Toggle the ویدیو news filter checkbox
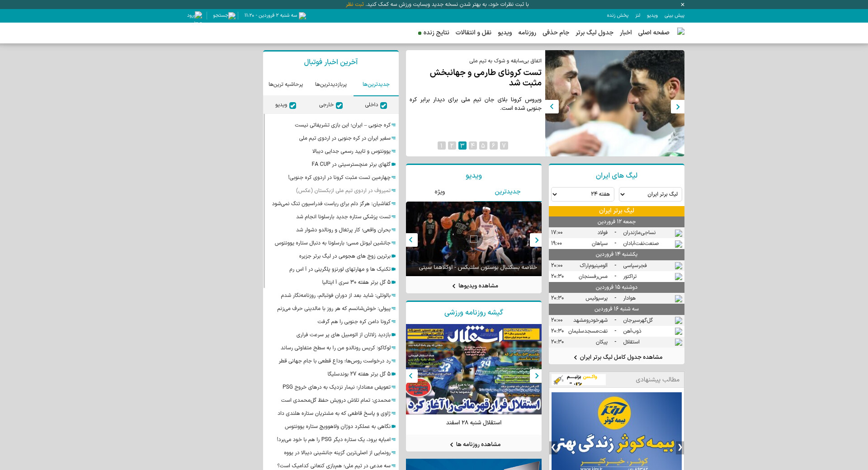Screen dimensions: 868x470 (292, 105)
